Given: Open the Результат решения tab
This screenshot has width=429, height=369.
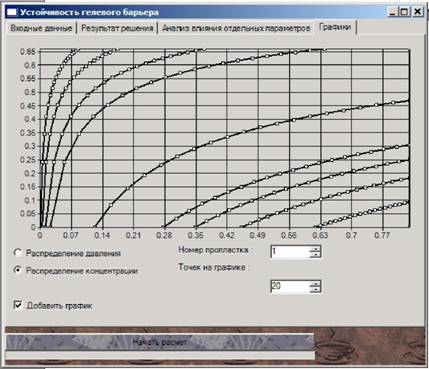Looking at the screenshot, I should click(117, 28).
